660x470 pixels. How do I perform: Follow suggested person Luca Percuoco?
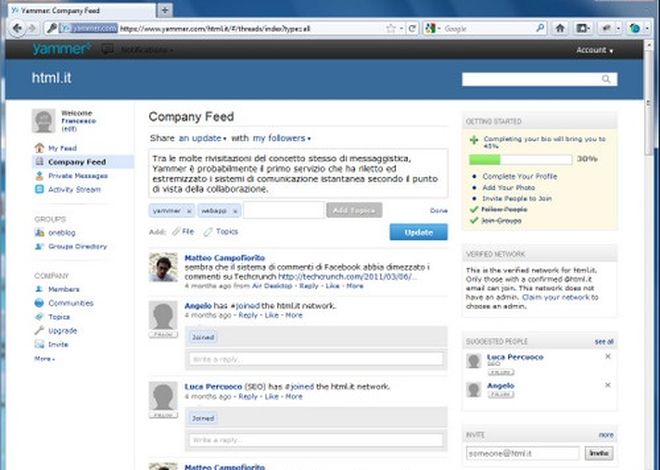click(501, 372)
